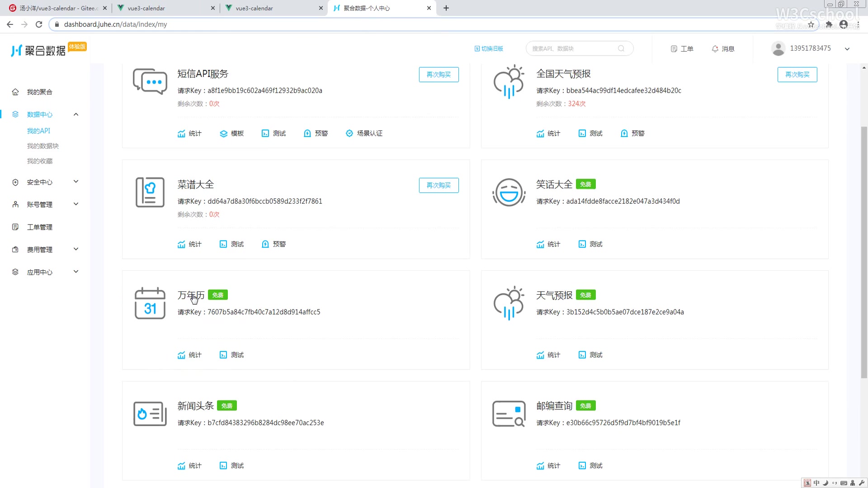Image resolution: width=868 pixels, height=488 pixels.
Task: Select 我的API menu item
Action: (x=38, y=131)
